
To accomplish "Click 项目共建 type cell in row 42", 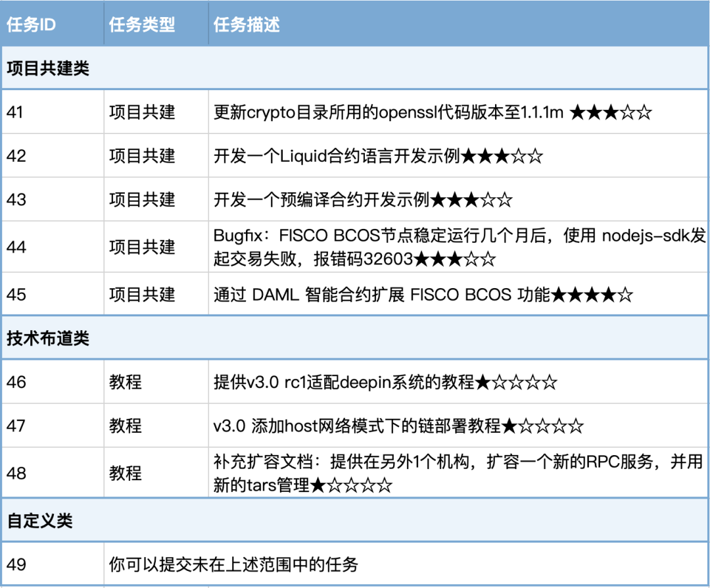I will [156, 155].
